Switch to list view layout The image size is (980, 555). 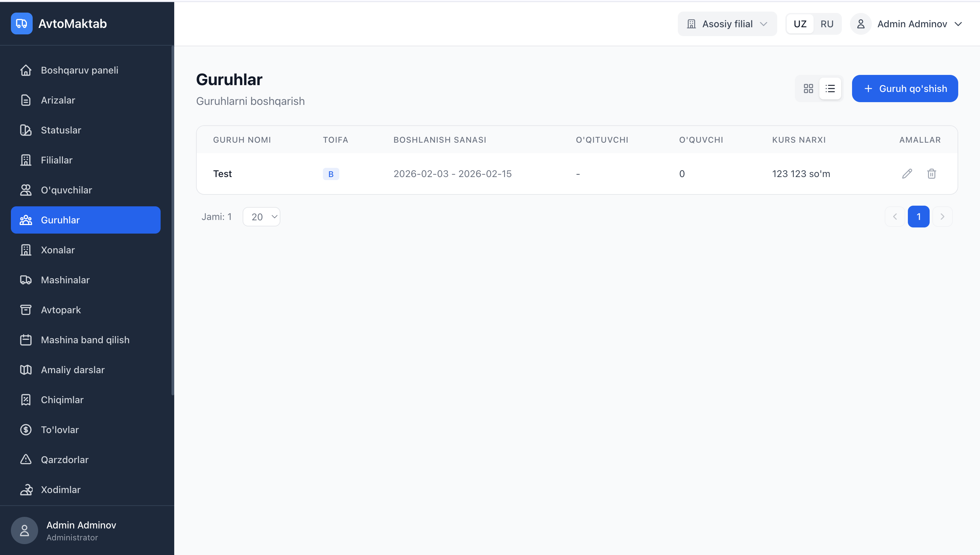click(830, 89)
